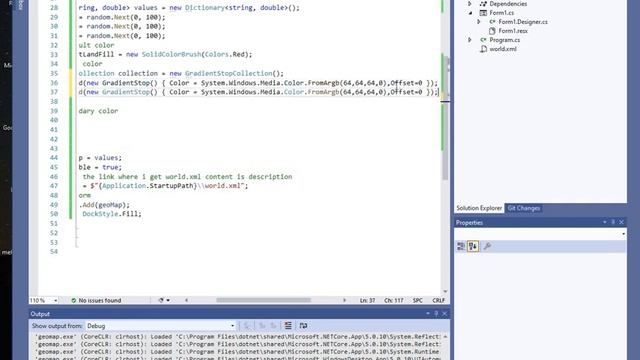Screen dimensions: 640x360
Task: Toggle Word Wrap in Output toolbar
Action: 303,326
